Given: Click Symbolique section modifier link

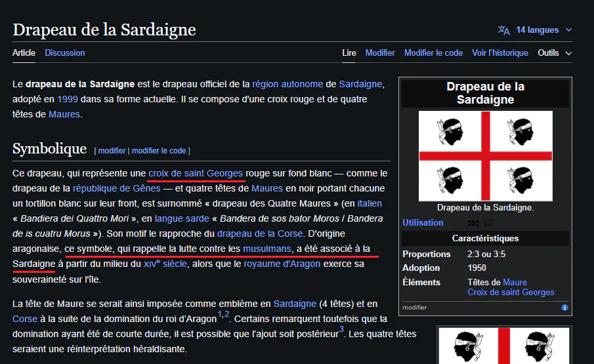Looking at the screenshot, I should (x=112, y=151).
